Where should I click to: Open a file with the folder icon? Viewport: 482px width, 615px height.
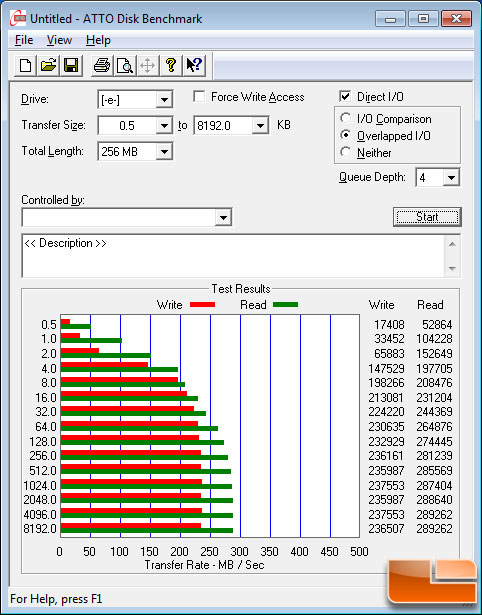(48, 65)
